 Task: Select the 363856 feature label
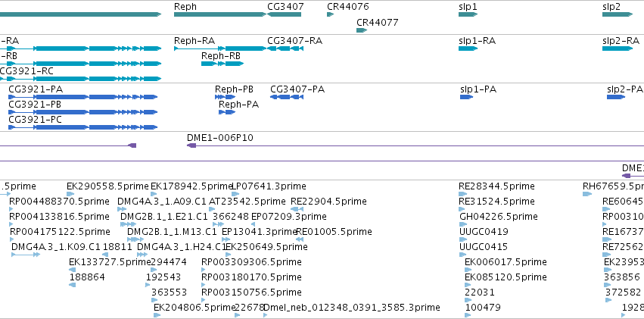(x=622, y=278)
